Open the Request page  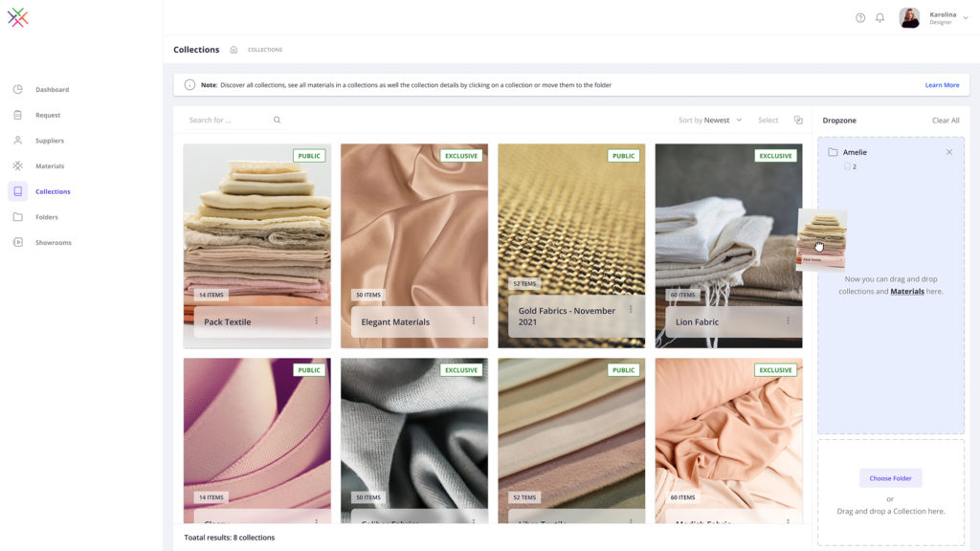pos(48,115)
